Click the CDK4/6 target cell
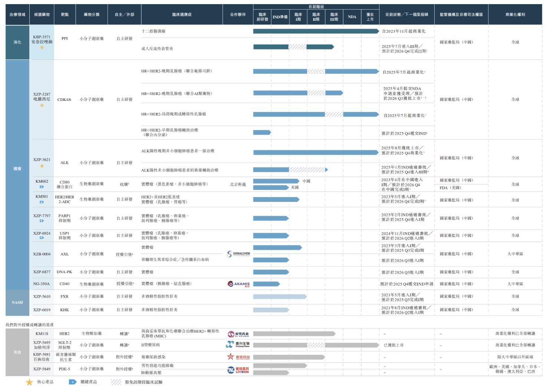Image resolution: width=550 pixels, height=392 pixels. click(64, 99)
